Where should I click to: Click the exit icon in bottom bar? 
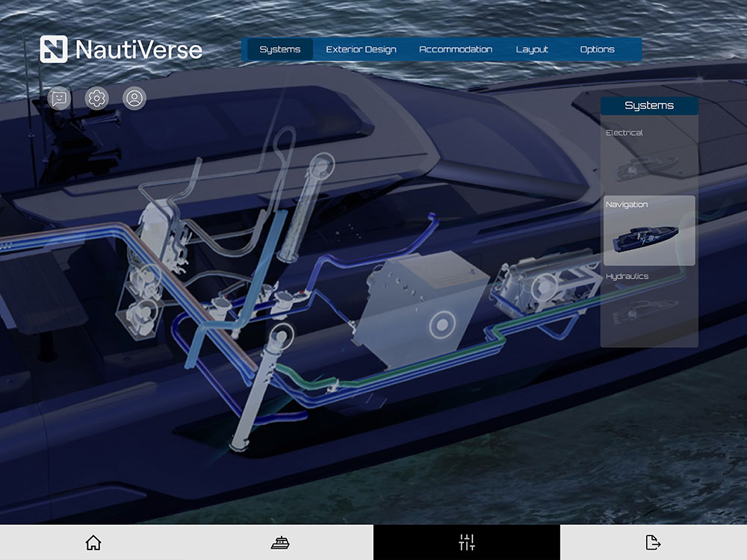point(653,542)
